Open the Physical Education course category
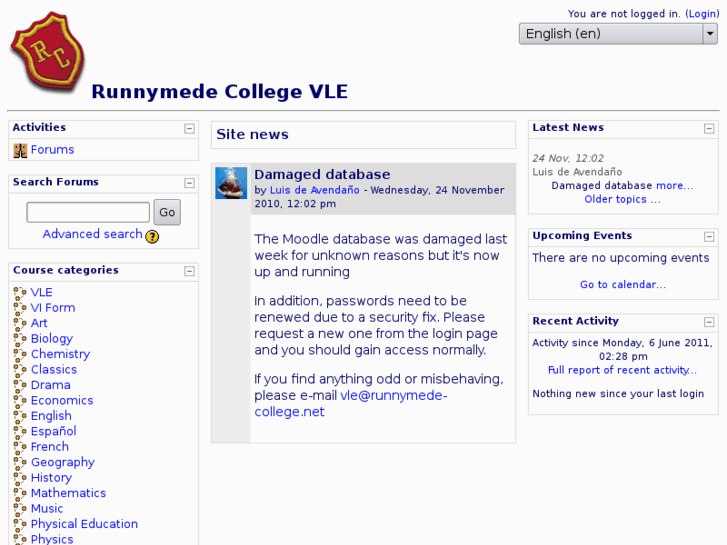Image resolution: width=727 pixels, height=545 pixels. click(x=84, y=524)
